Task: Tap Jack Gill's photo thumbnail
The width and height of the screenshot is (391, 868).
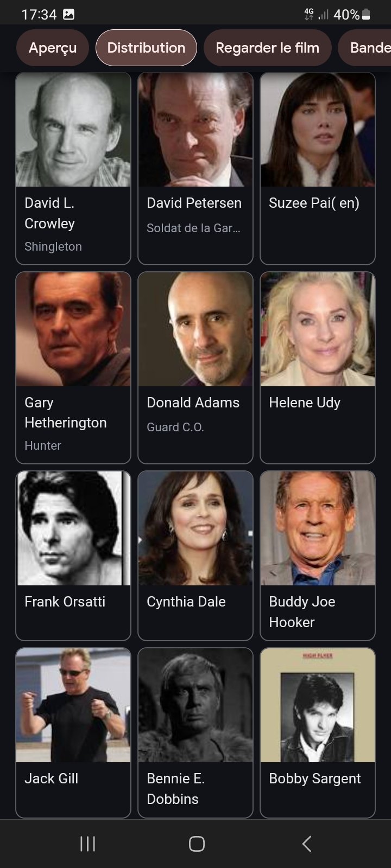Action: 73,705
